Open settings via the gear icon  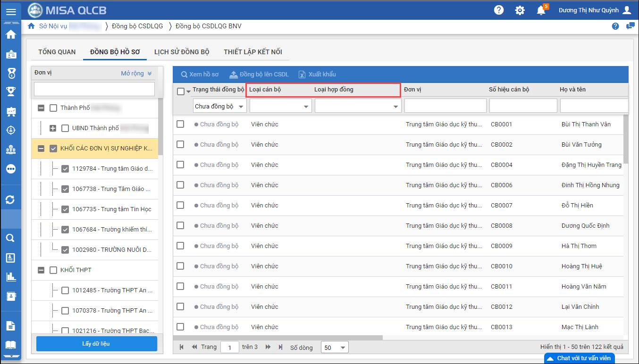point(520,10)
